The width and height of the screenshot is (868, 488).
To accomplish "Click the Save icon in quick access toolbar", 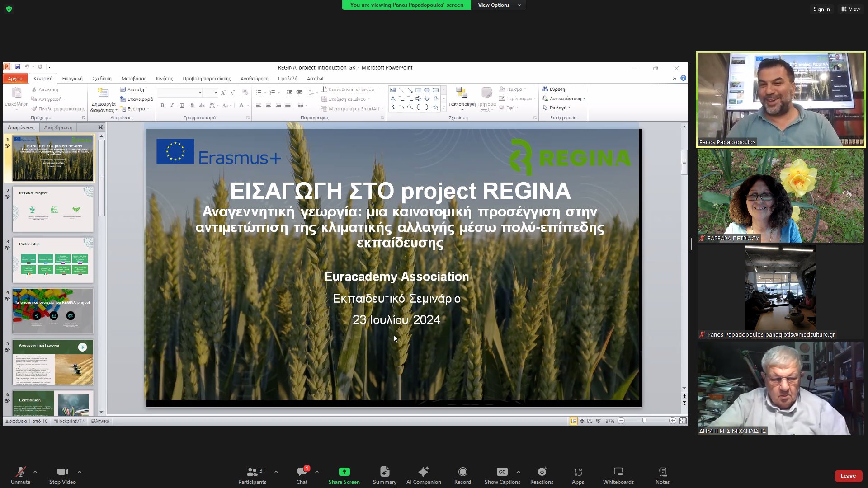I will (18, 67).
